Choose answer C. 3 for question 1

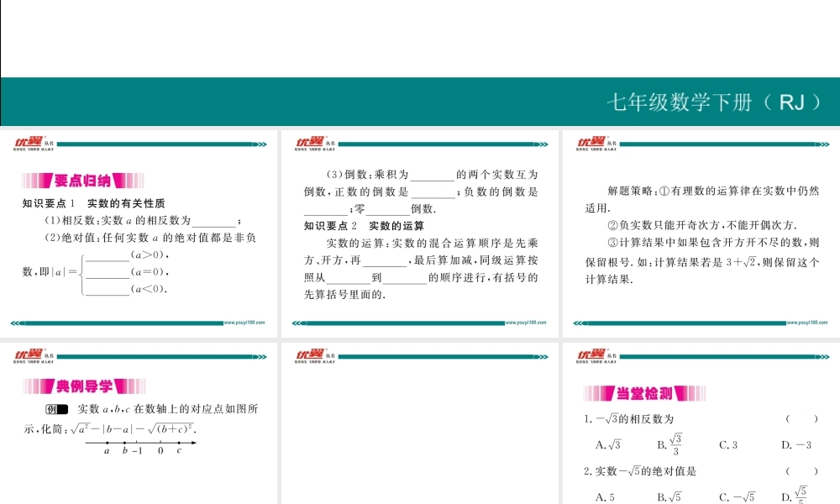pyautogui.click(x=728, y=445)
